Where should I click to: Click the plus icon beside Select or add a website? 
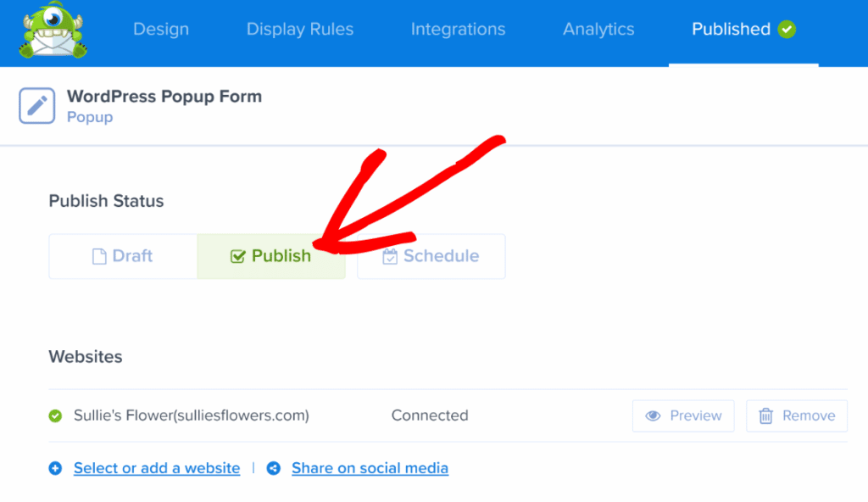(x=55, y=467)
